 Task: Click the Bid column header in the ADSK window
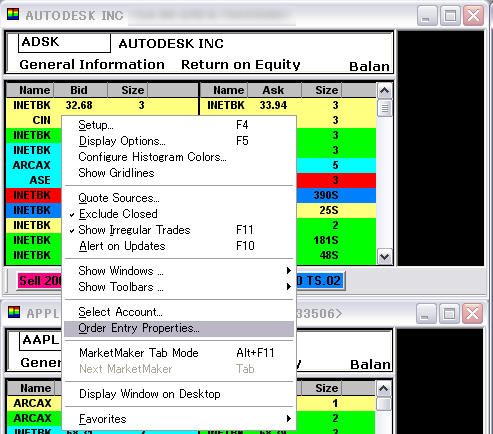pos(80,90)
